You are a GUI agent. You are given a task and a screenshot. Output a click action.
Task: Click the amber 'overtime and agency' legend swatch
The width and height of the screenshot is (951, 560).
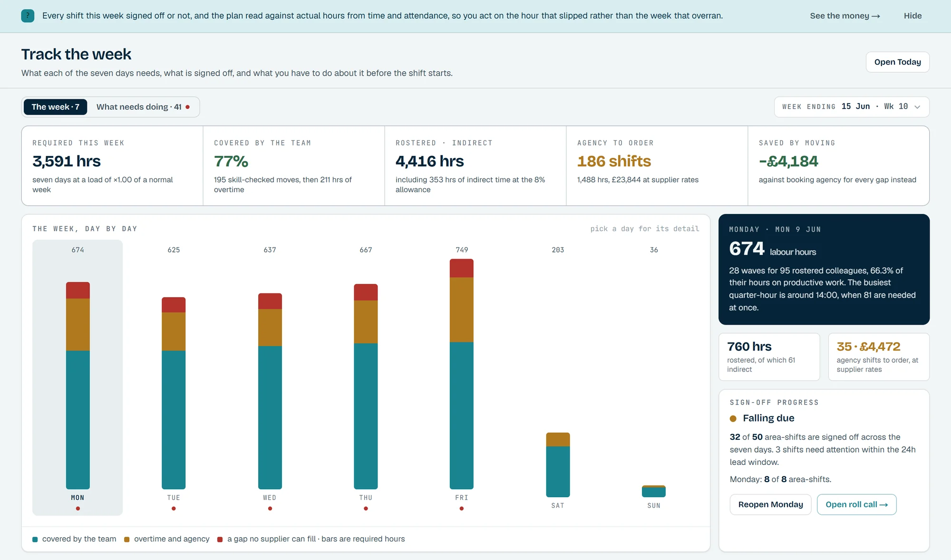pos(127,540)
